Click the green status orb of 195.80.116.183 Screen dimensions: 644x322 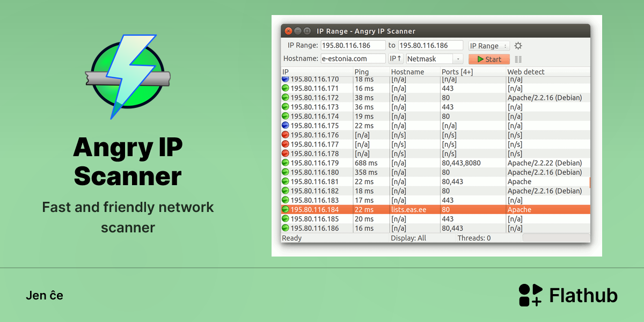point(285,200)
